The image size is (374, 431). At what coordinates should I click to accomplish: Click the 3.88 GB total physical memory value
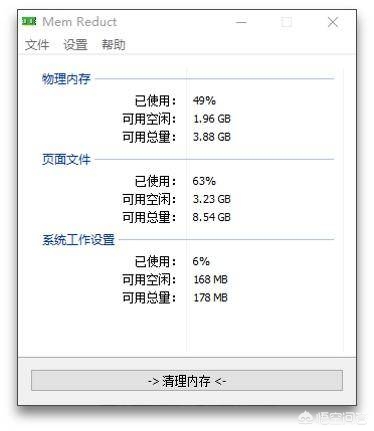[212, 137]
